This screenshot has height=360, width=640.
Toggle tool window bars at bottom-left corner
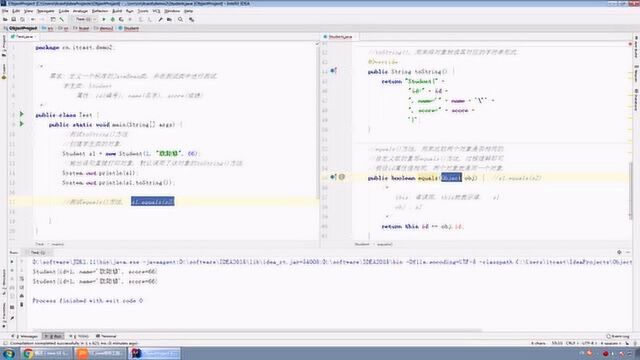[5, 343]
